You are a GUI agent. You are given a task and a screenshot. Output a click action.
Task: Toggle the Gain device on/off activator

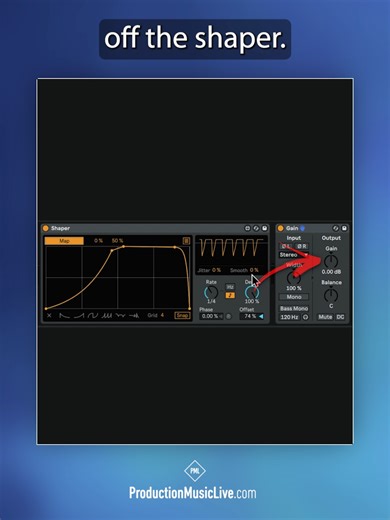(x=281, y=228)
